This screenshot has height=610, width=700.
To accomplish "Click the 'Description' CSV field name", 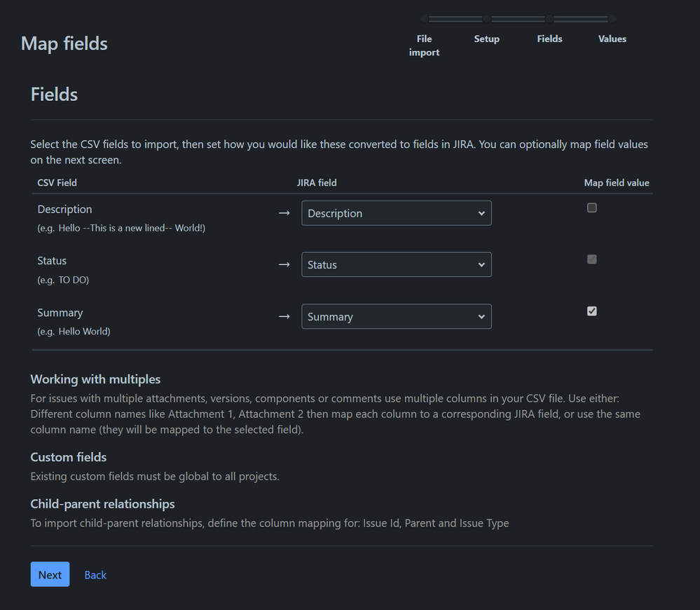I will pyautogui.click(x=64, y=209).
